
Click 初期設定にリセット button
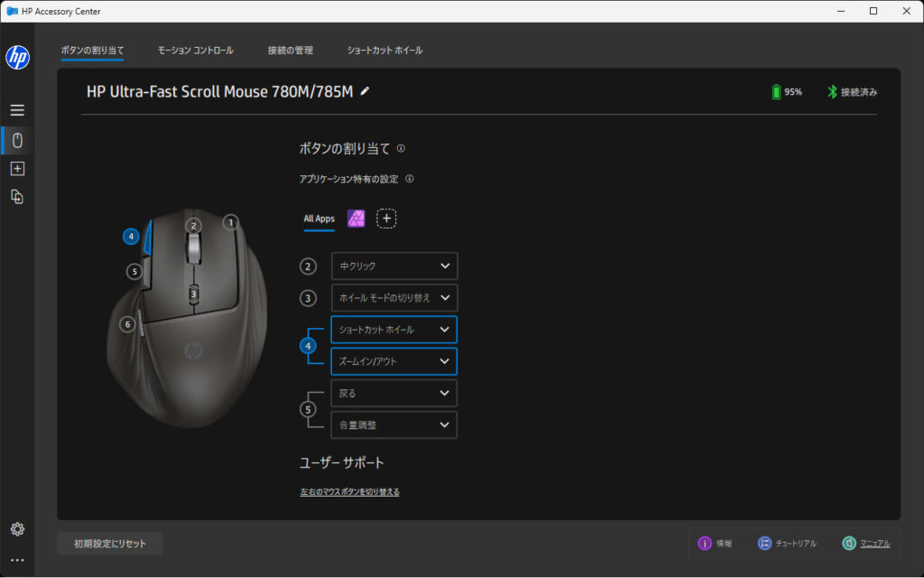click(110, 544)
